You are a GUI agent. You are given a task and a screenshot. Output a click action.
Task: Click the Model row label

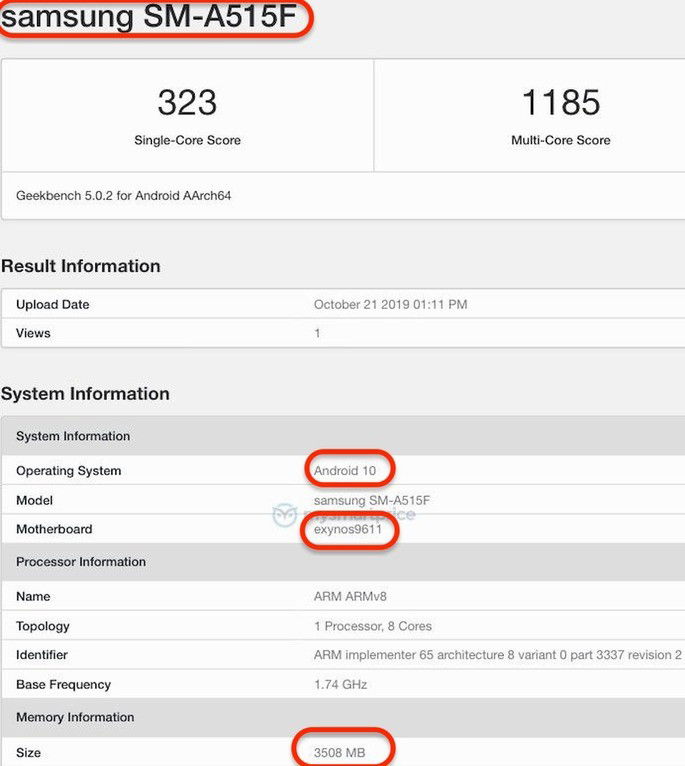click(34, 500)
